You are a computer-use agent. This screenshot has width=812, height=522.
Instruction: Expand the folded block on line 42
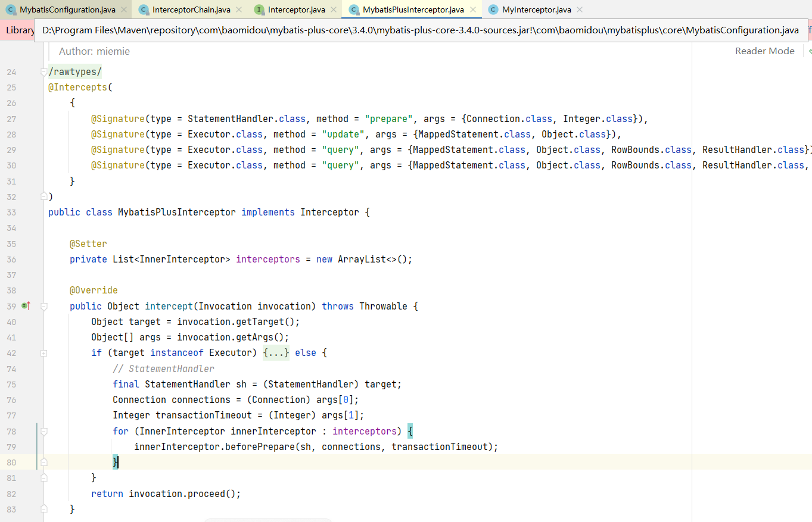(43, 353)
